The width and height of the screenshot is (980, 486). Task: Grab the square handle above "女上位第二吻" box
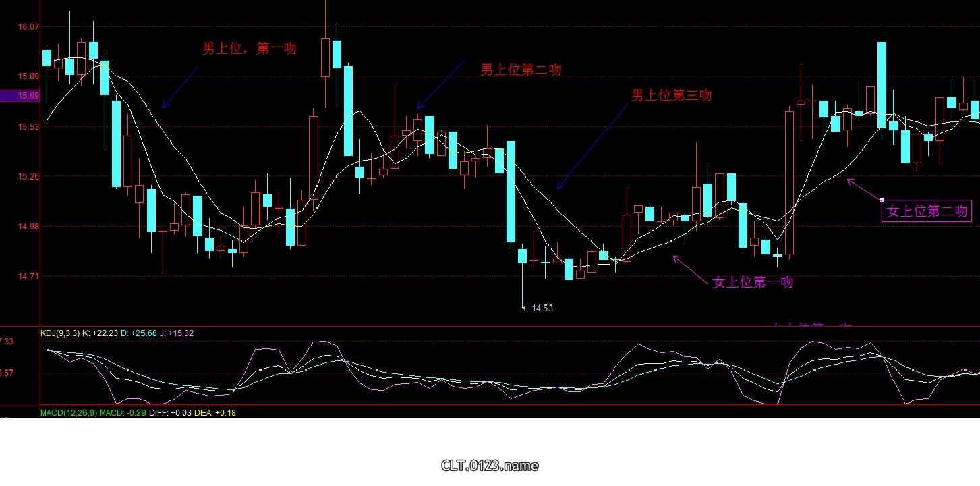882,199
